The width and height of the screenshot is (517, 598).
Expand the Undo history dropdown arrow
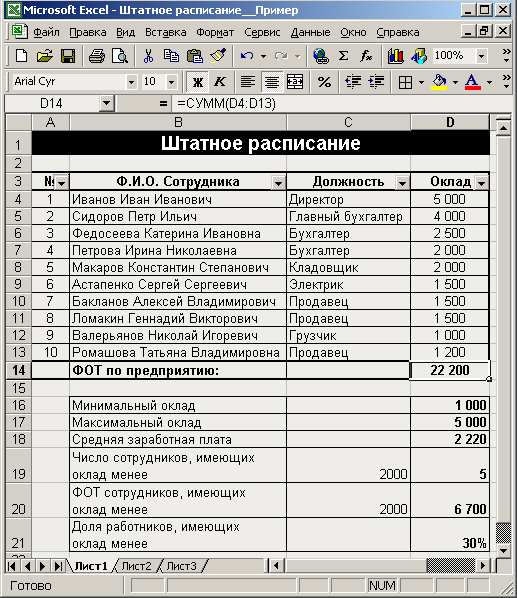[x=263, y=56]
